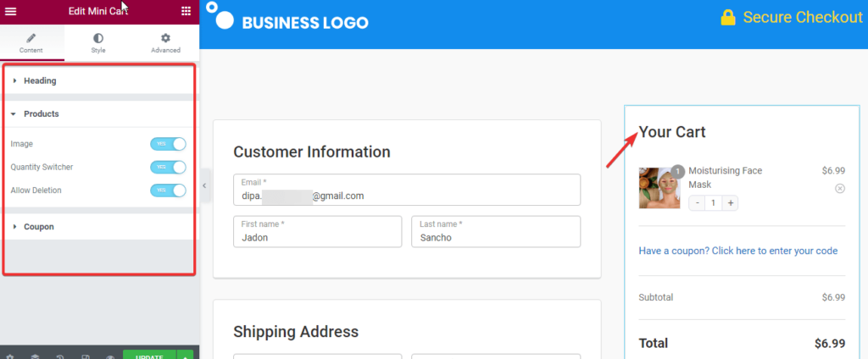Click the Secure Checkout padlock icon
This screenshot has height=359, width=868.
click(x=728, y=17)
